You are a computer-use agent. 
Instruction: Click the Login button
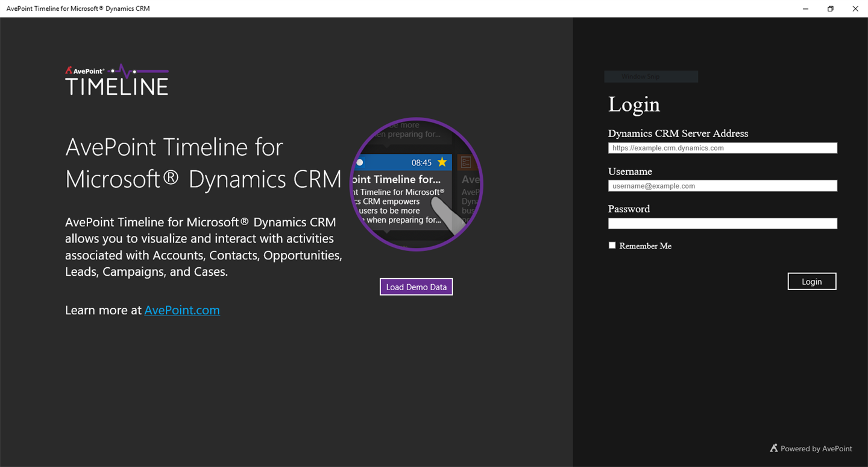point(812,281)
